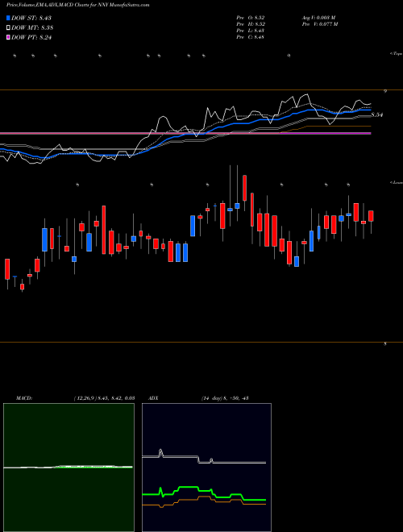Click the Avg V volume text
The width and height of the screenshot is (403, 532).
[318, 18]
